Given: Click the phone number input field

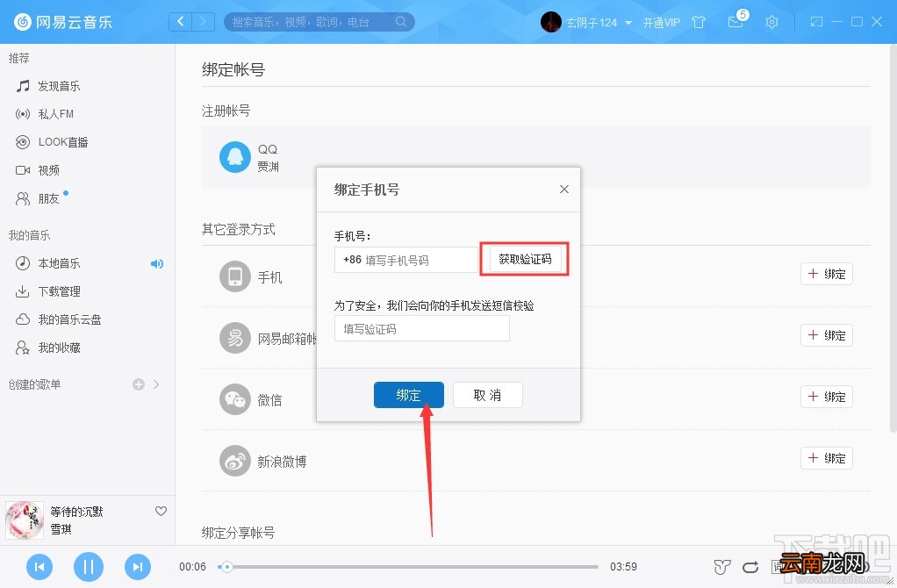Looking at the screenshot, I should pos(406,260).
